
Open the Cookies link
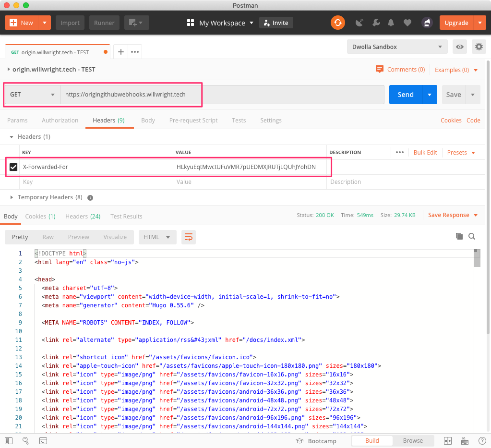point(451,121)
